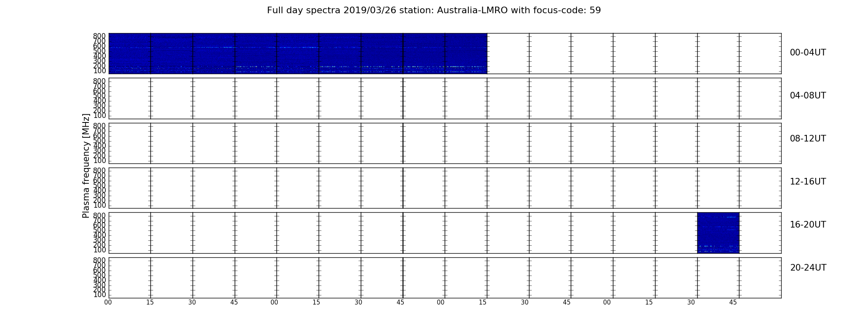
Task: Click the blue spectrogram data in the 00-04UT panel
Action: 298,53
